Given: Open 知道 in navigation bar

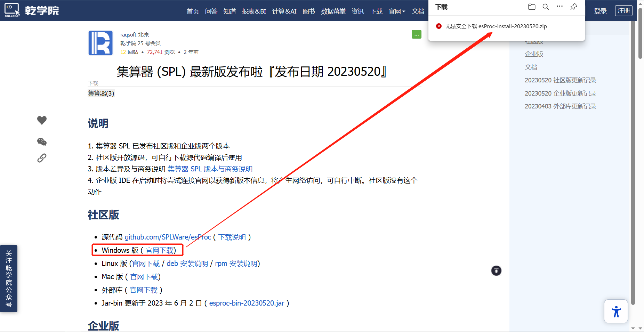Looking at the screenshot, I should [230, 11].
